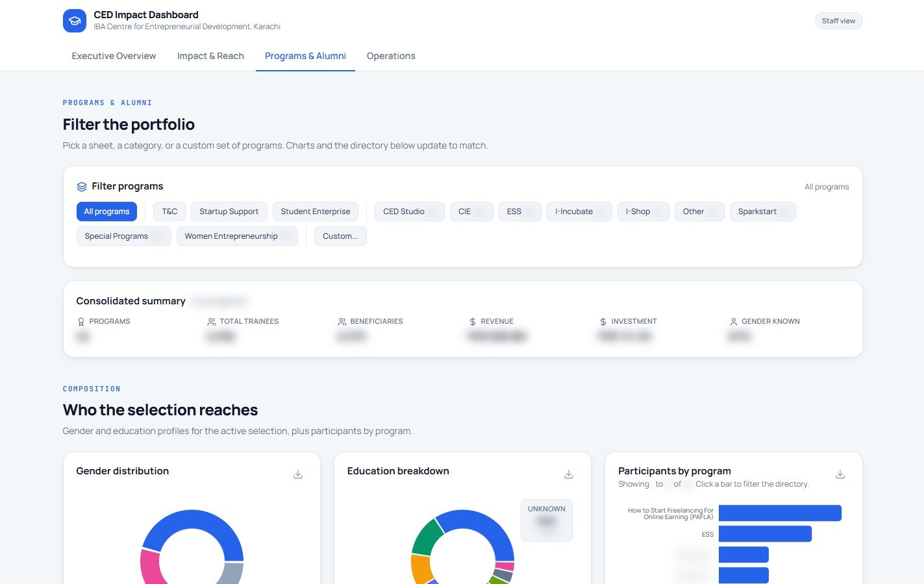924x584 pixels.
Task: Download the Participants by program chart
Action: 840,474
